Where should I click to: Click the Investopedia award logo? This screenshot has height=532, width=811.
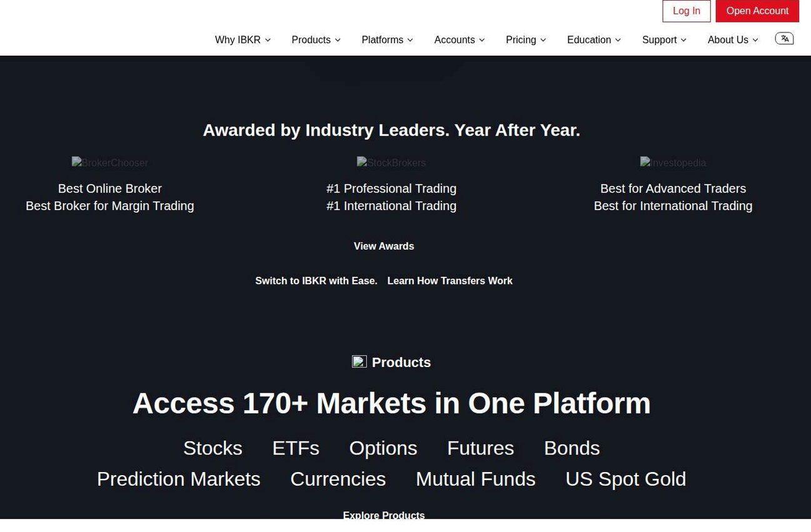(673, 163)
